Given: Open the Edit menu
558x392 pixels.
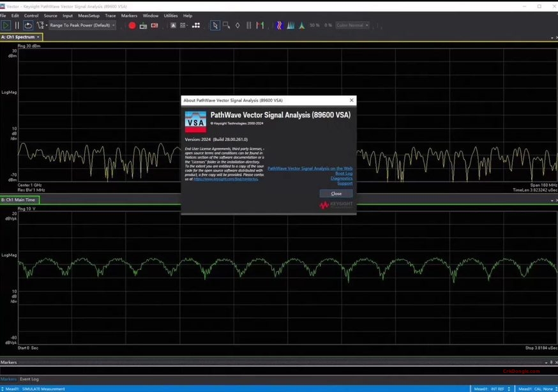Looking at the screenshot, I should point(15,16).
